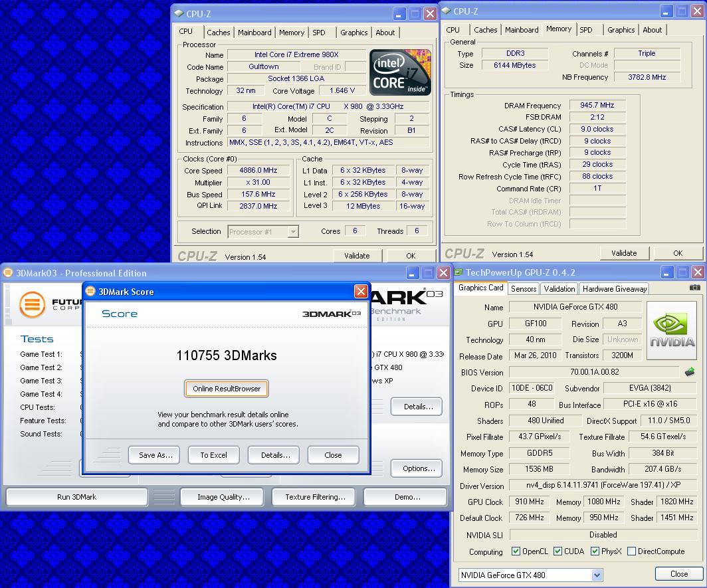Open Mainboard tab in left CPU-Z
The image size is (707, 588).
click(254, 33)
